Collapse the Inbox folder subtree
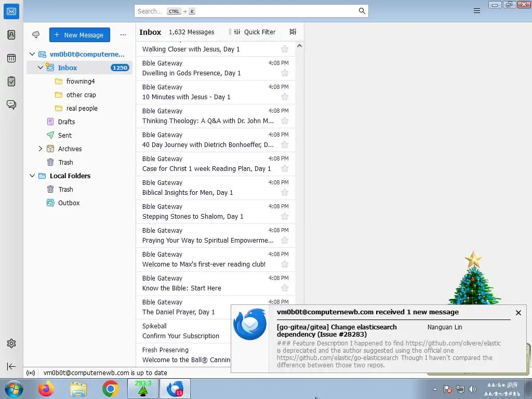The height and width of the screenshot is (399, 532). point(41,68)
